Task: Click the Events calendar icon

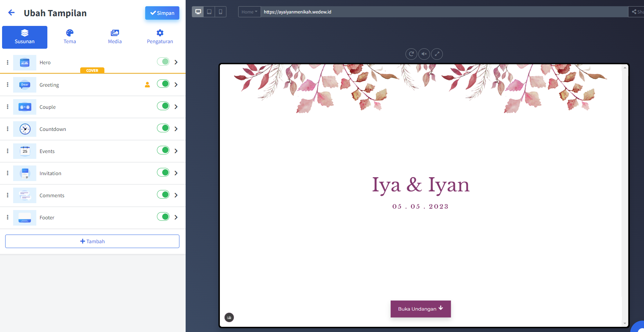Action: point(25,151)
